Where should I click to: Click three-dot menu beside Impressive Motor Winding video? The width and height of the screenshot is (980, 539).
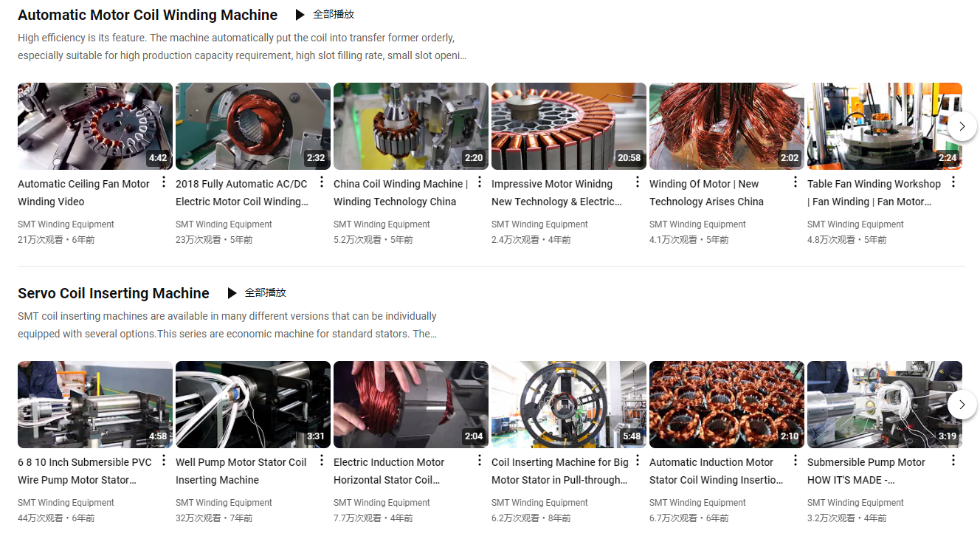pos(638,182)
